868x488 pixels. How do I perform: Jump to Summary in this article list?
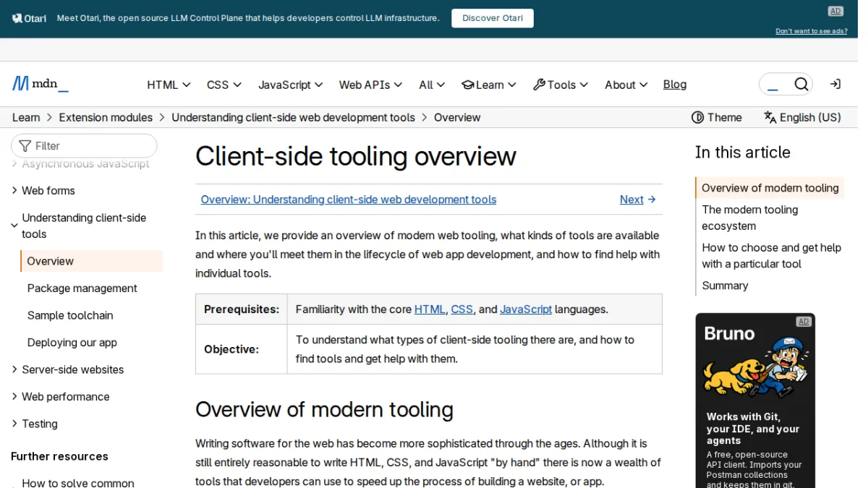click(x=725, y=286)
